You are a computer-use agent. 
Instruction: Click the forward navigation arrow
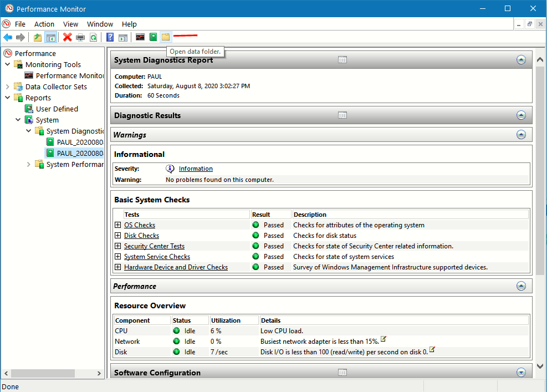[21, 36]
